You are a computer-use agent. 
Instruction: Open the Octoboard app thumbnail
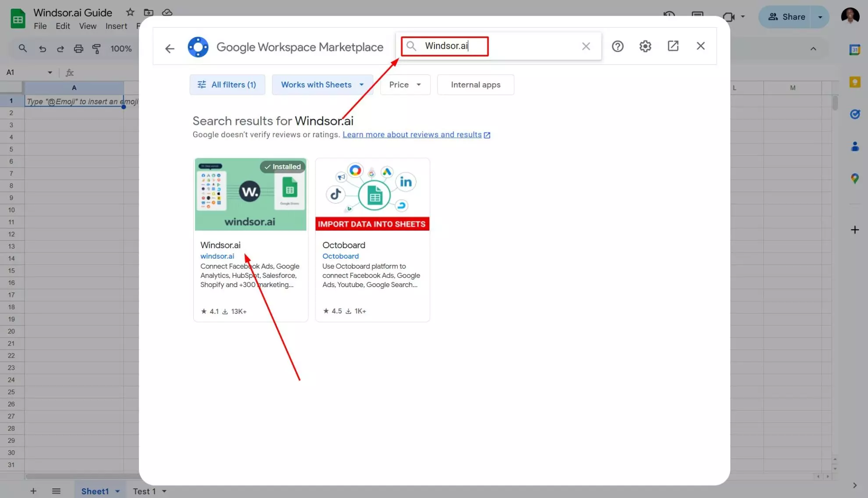(x=372, y=194)
